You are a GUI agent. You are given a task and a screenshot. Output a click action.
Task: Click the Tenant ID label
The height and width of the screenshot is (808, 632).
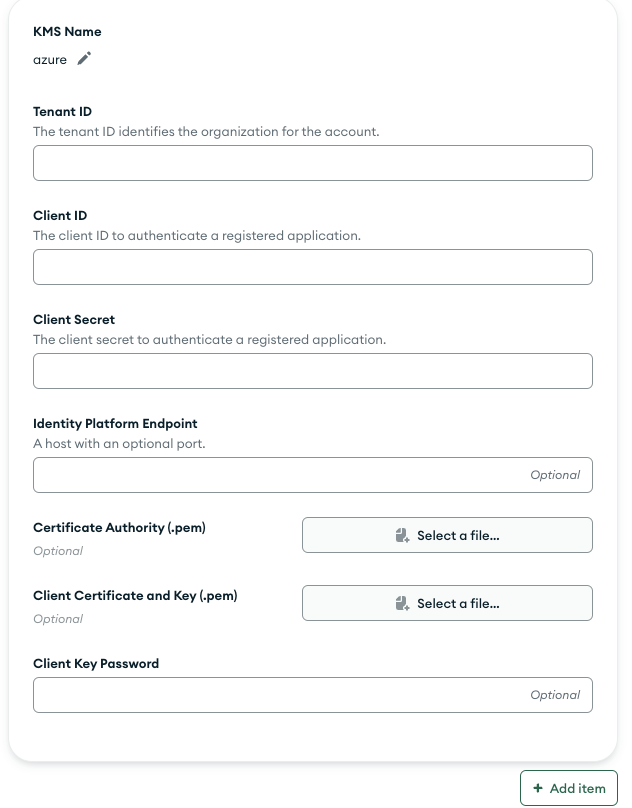tap(62, 112)
